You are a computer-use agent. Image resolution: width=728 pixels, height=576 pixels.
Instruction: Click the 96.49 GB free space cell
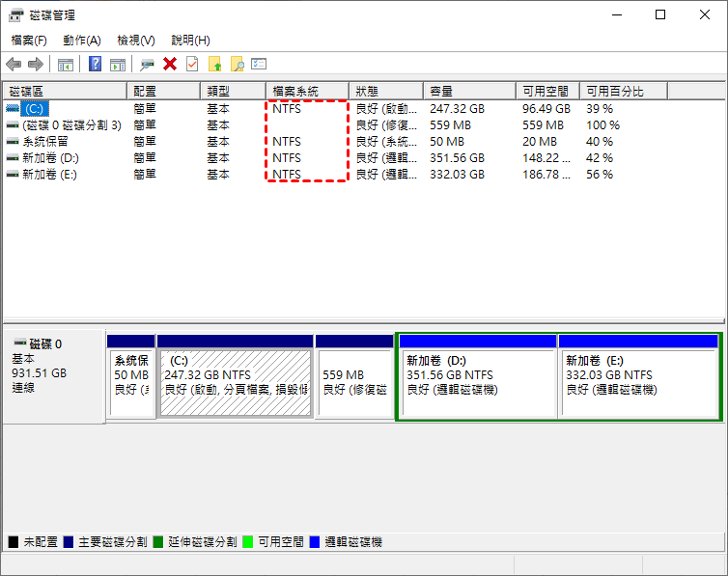pos(546,108)
